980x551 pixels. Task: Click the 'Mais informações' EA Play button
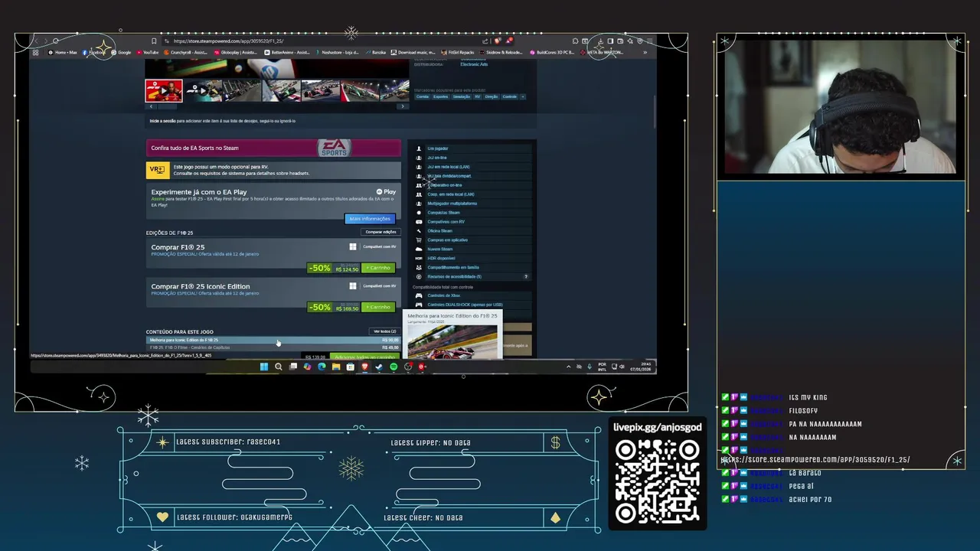[370, 219]
